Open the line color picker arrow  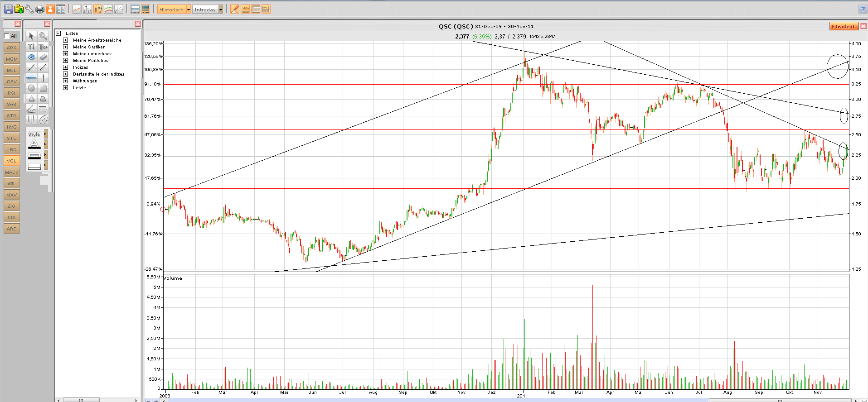[x=45, y=155]
